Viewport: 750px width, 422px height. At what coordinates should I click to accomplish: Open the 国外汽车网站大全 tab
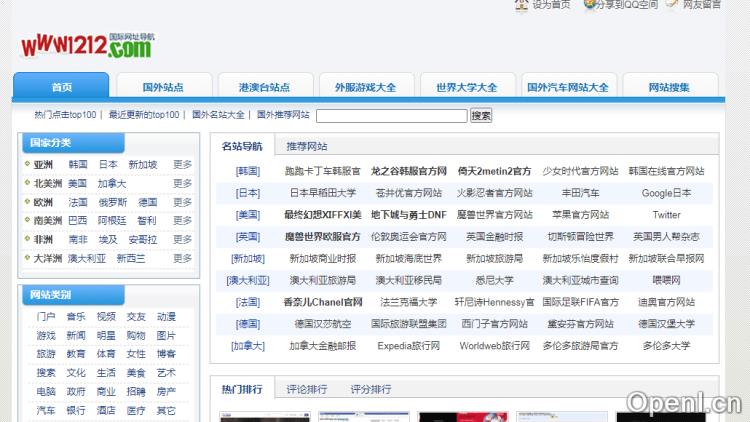tap(568, 87)
